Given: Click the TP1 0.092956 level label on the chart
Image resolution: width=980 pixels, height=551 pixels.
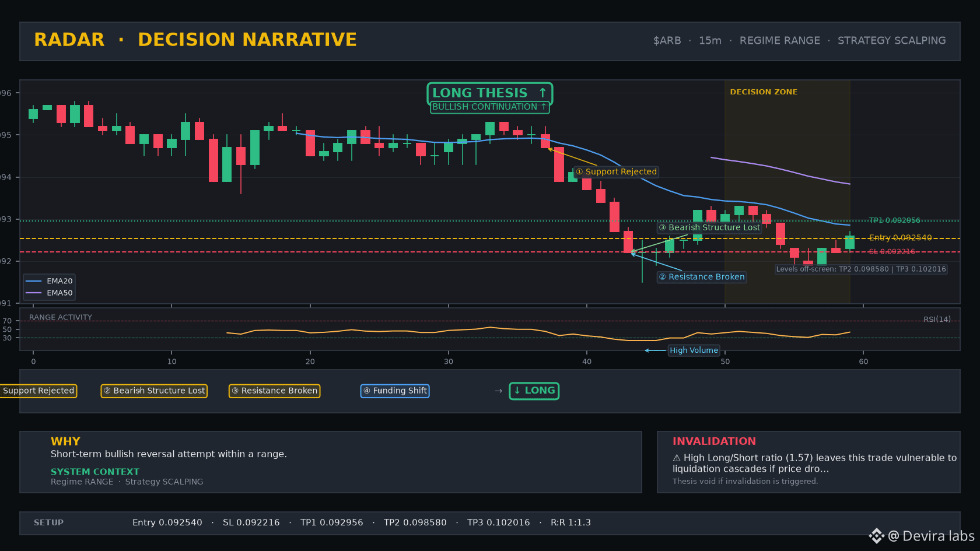Looking at the screenshot, I should click(894, 220).
